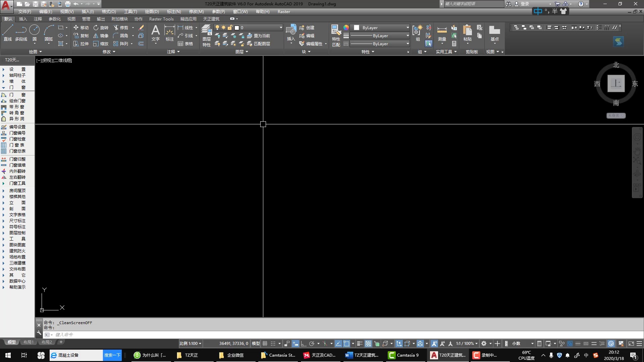
Task: Click the 门窗表 sidebar icon
Action: coord(4,145)
